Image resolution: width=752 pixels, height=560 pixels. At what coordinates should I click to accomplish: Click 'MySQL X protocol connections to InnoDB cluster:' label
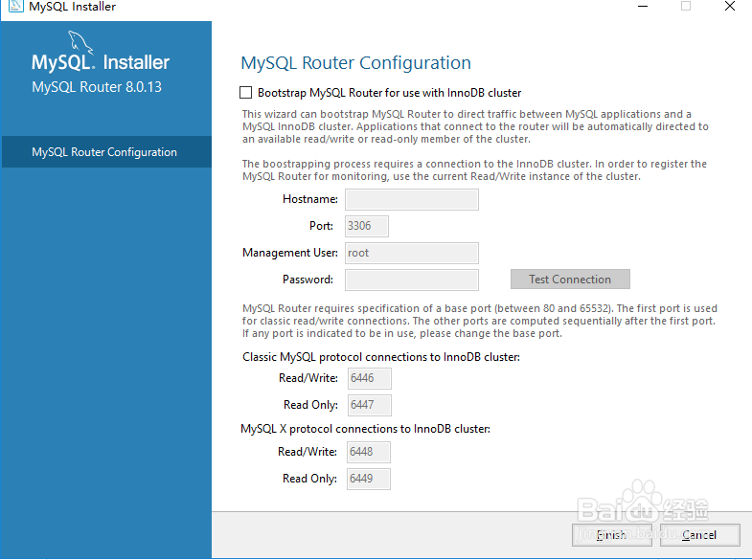pos(365,429)
